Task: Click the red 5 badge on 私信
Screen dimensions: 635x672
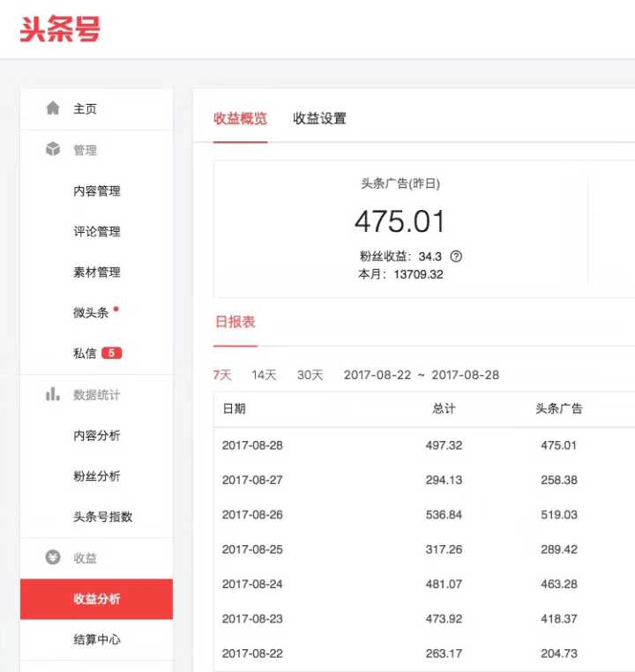Action: pyautogui.click(x=111, y=353)
